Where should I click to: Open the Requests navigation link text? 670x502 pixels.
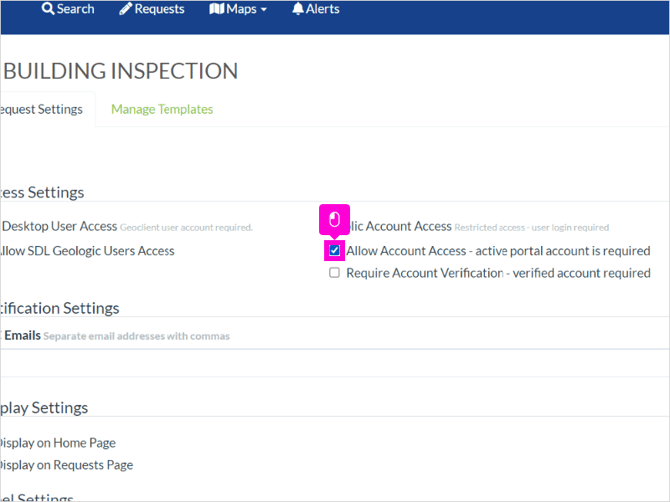pos(159,9)
